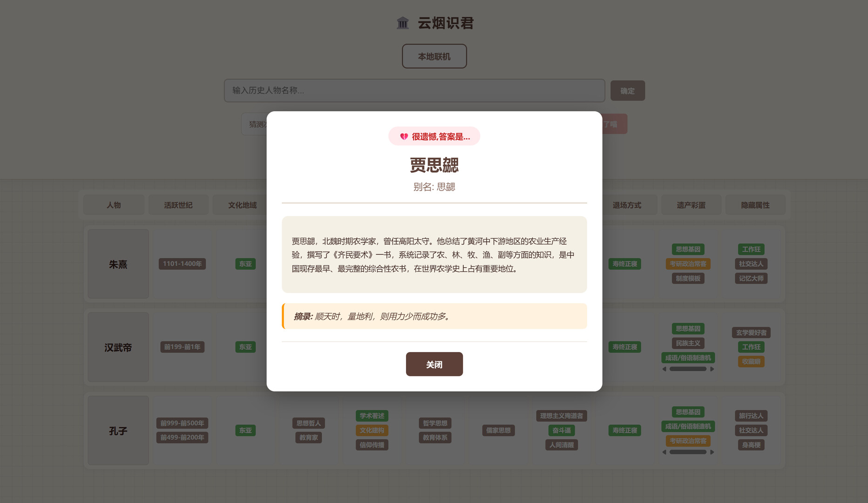The image size is (868, 503).
Task: Focus the historical figure name input
Action: (x=414, y=90)
